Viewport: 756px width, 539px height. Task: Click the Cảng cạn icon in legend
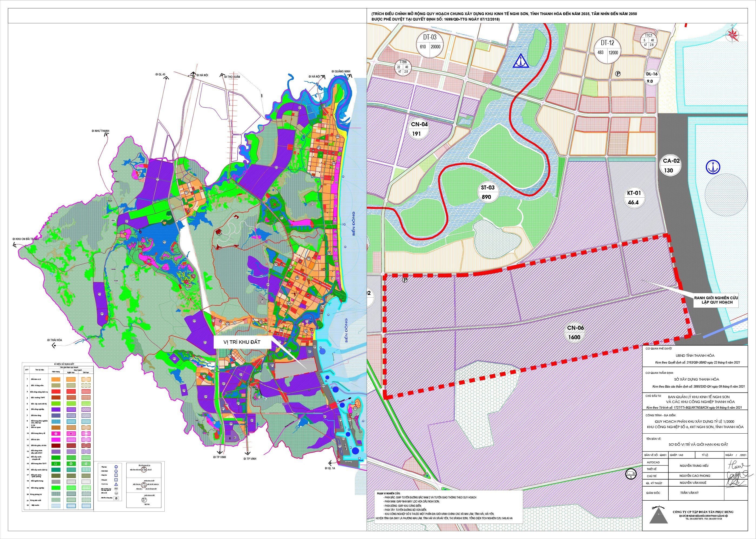[117, 480]
